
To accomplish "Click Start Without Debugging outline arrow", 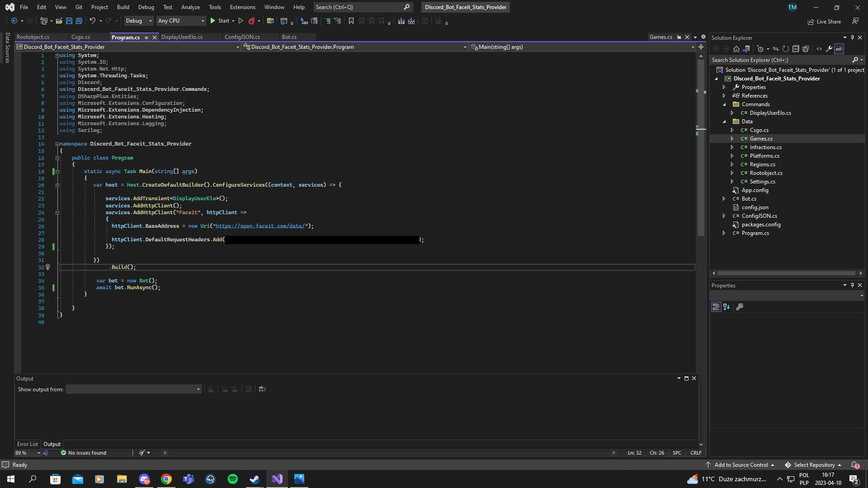I will point(241,21).
